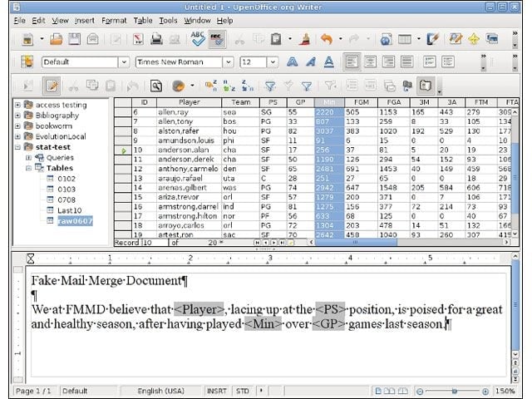Open the Tools menu
The width and height of the screenshot is (532, 399).
pos(168,21)
